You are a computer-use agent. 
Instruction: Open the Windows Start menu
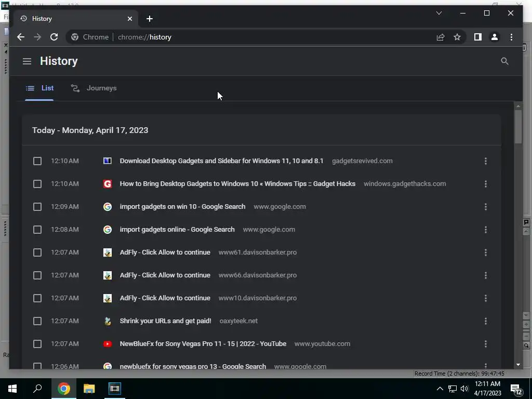tap(12, 389)
